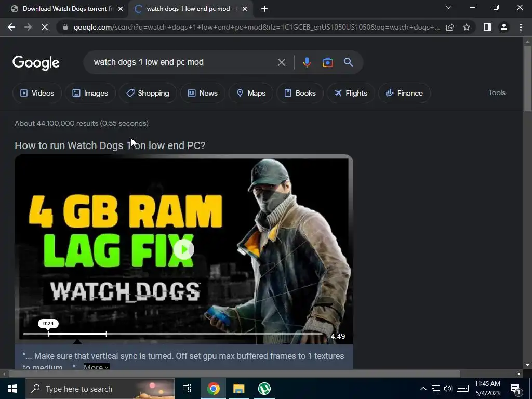Screen dimensions: 532x399
Task: Open the volume tray icon
Action: [448, 389]
